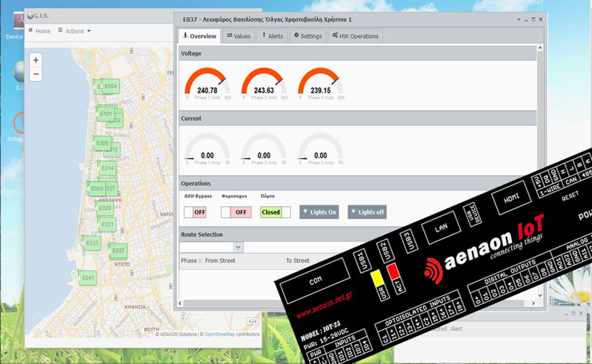Click the scroll-down arrow in the E037 panel
592x364 pixels.
click(x=540, y=295)
